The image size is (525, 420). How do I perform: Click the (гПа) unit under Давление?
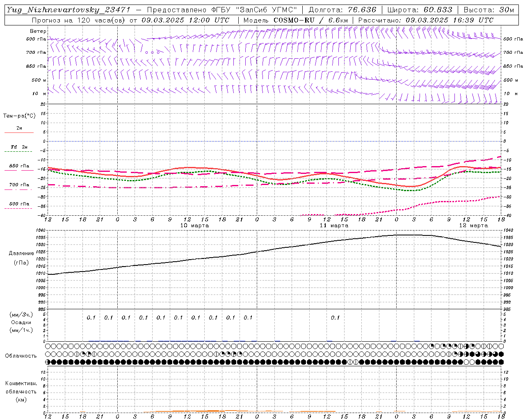[21, 262]
